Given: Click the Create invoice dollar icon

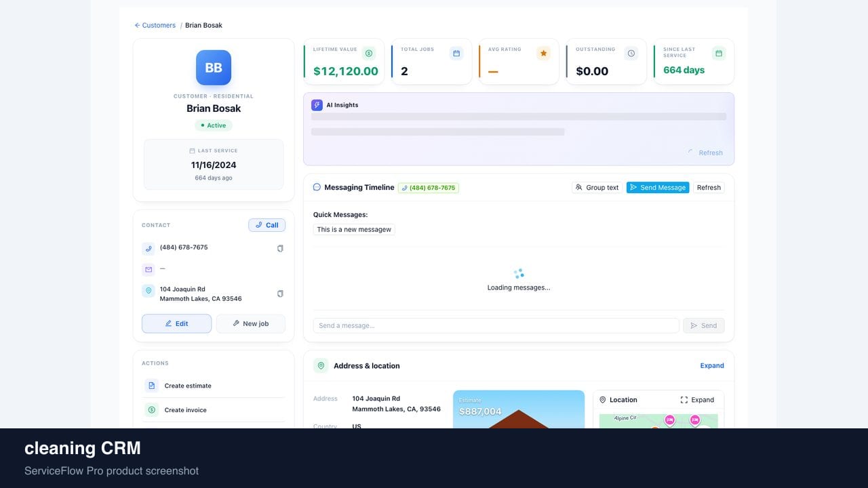Looking at the screenshot, I should pyautogui.click(x=151, y=410).
